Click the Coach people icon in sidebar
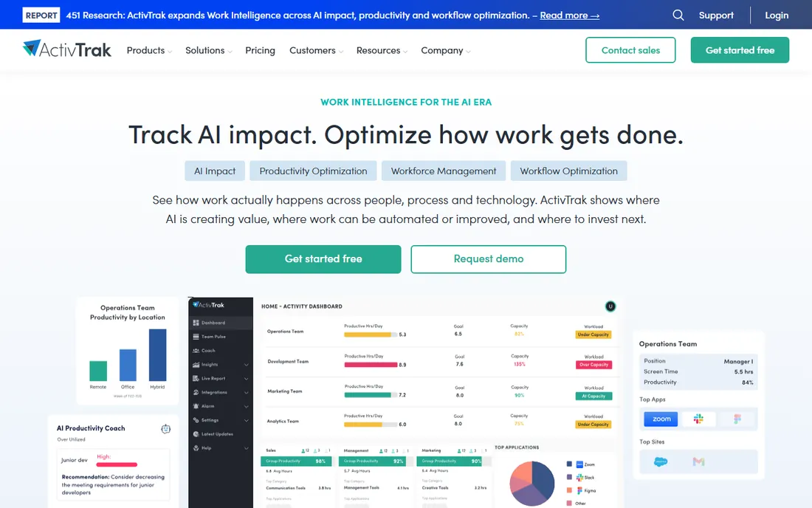The width and height of the screenshot is (812, 508). [x=196, y=351]
